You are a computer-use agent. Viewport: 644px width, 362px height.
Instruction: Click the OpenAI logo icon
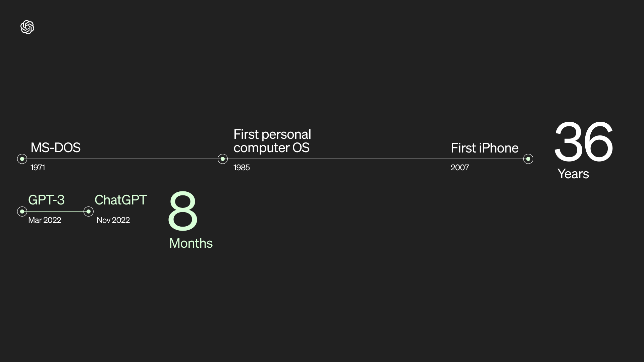[27, 27]
